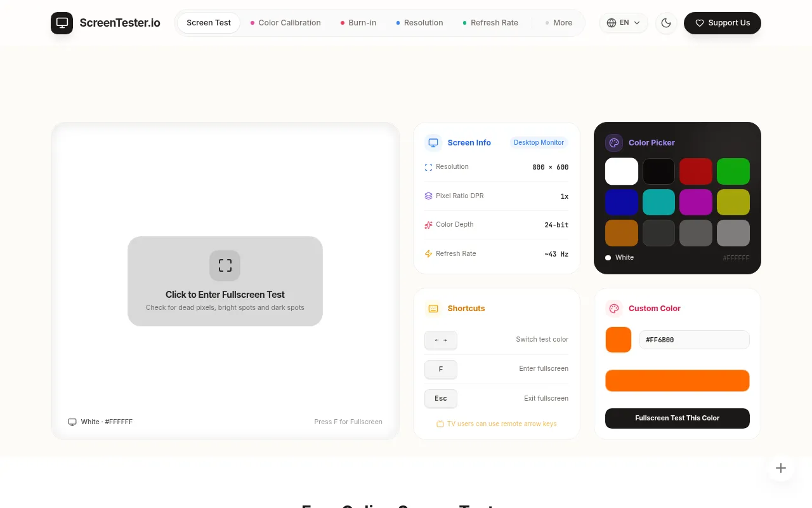Click the Color Picker palette icon
The height and width of the screenshot is (508, 812).
pos(614,143)
